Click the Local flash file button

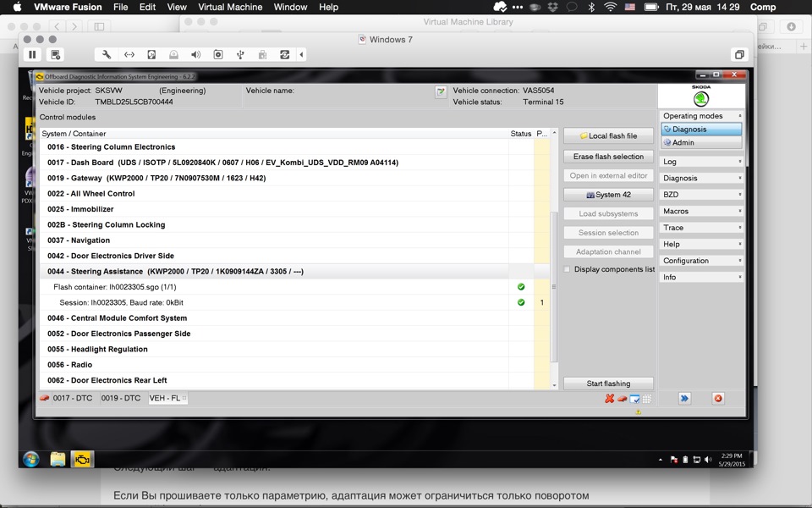point(608,135)
